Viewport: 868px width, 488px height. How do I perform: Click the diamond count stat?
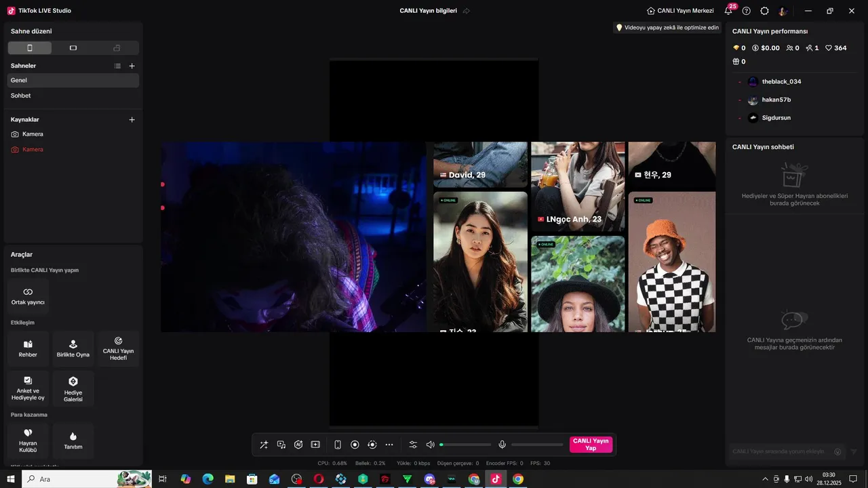click(739, 48)
